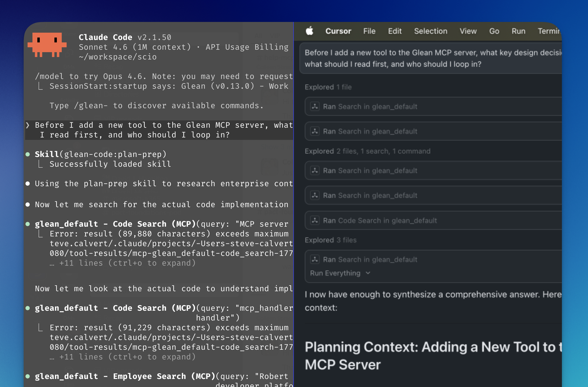Open the Run menu in Cursor
The width and height of the screenshot is (588, 387).
(x=518, y=31)
